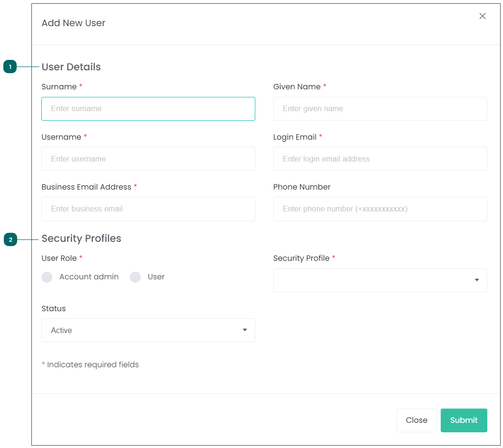
Task: Focus the Phone Number input field
Action: (380, 209)
